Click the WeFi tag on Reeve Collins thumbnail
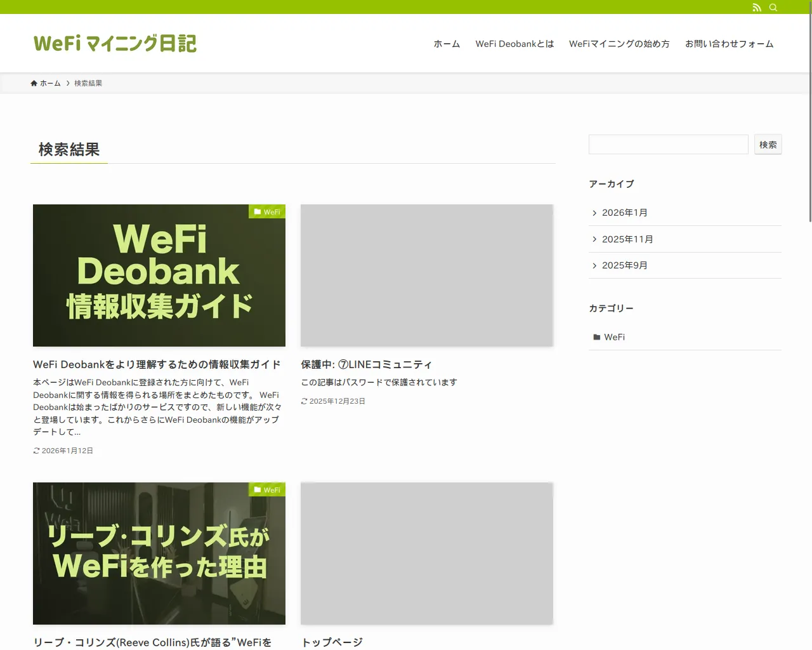 click(x=267, y=489)
